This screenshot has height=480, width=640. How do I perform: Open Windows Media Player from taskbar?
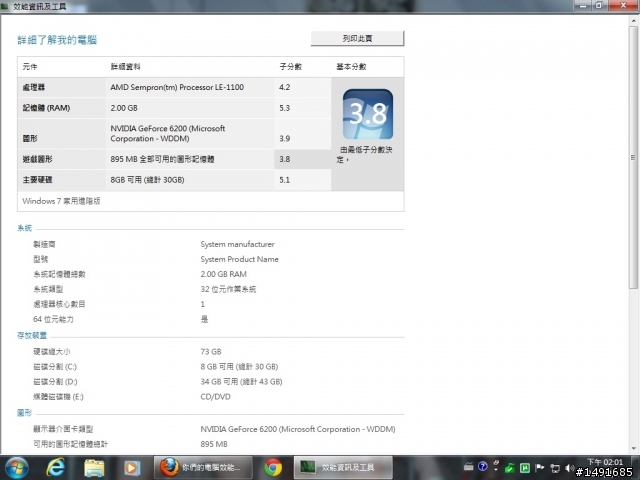[x=132, y=468]
